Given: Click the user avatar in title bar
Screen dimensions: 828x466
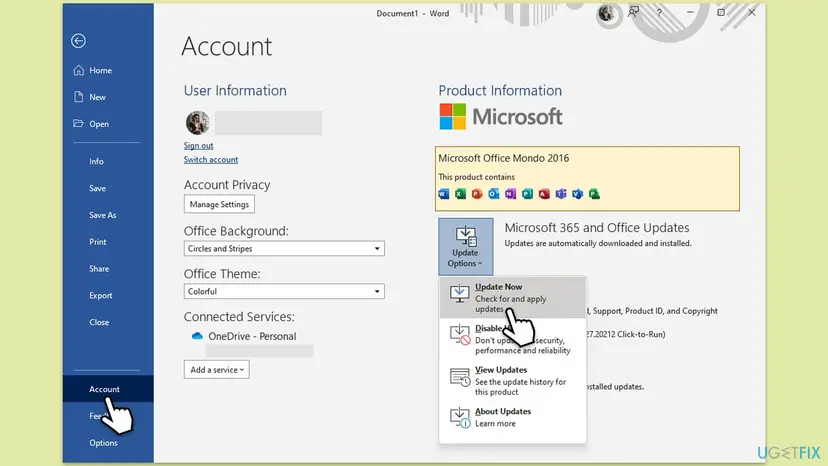Looking at the screenshot, I should (606, 13).
